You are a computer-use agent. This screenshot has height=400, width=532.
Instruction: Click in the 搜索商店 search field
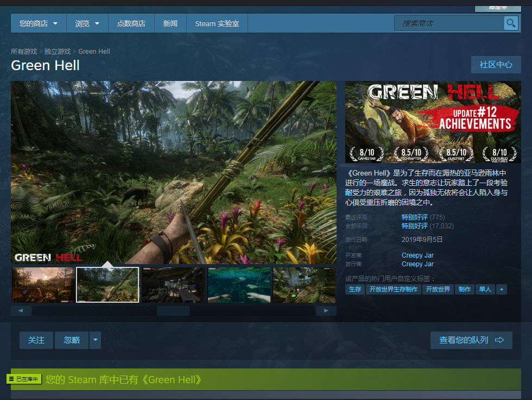point(449,23)
